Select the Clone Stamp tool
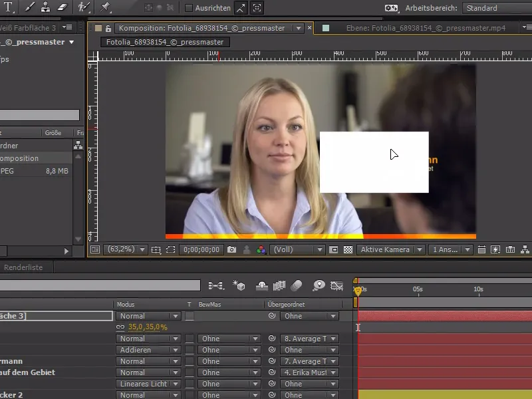This screenshot has height=399, width=532. 45,7
